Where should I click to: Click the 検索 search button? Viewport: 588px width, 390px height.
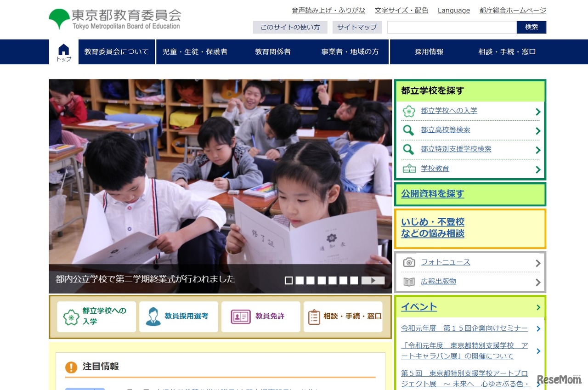(x=531, y=27)
